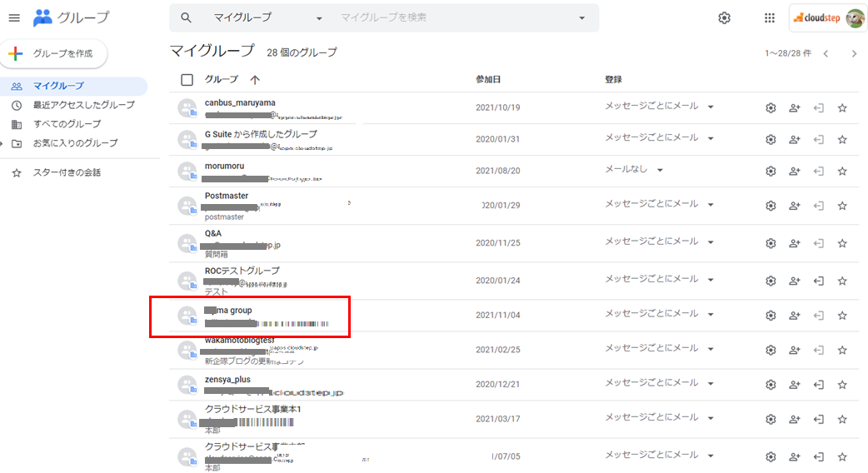The width and height of the screenshot is (868, 473).
Task: Add members to canbus_maruyama group
Action: 795,108
